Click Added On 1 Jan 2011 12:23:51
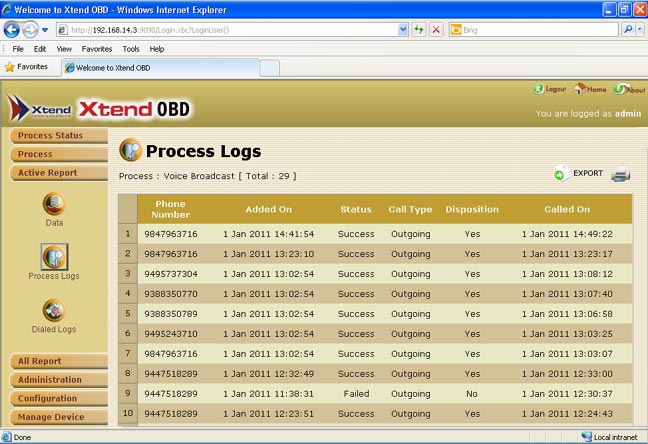Viewport: 648px width, 444px height. (269, 414)
